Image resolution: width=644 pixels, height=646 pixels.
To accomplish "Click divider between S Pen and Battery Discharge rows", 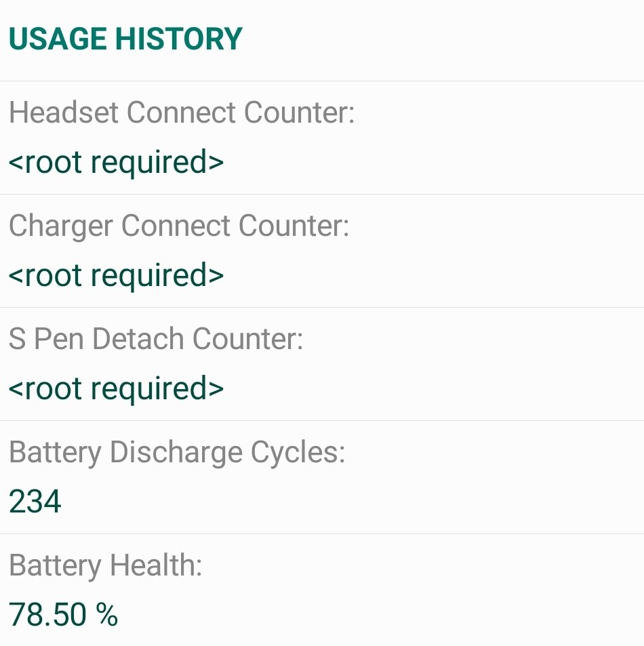I will (x=322, y=421).
